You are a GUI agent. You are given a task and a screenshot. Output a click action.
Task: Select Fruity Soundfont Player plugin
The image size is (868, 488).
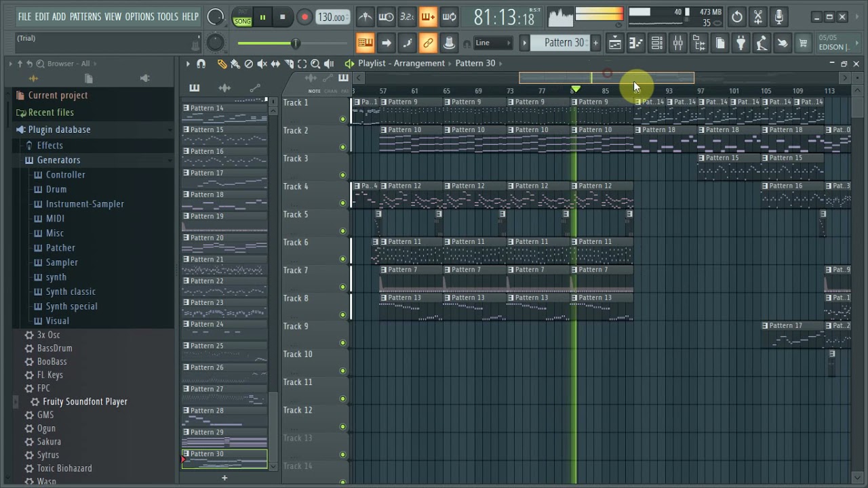click(x=85, y=401)
